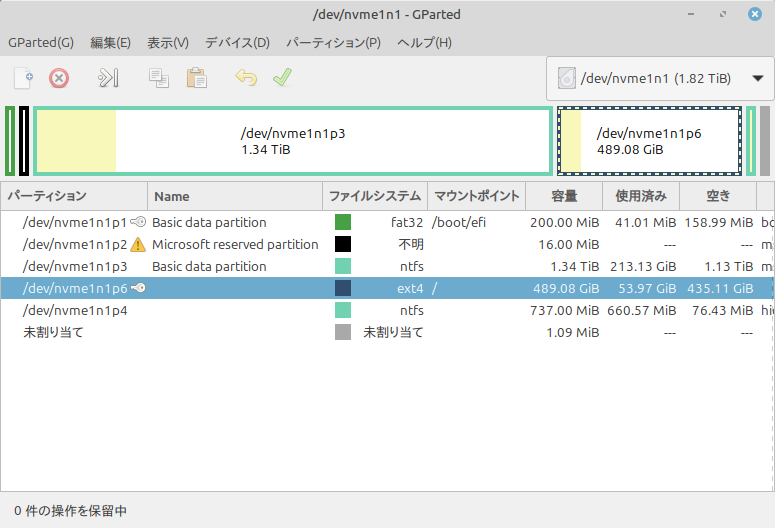Screen dimensions: 775x528
Task: Click the 容量 column header
Action: [564, 196]
